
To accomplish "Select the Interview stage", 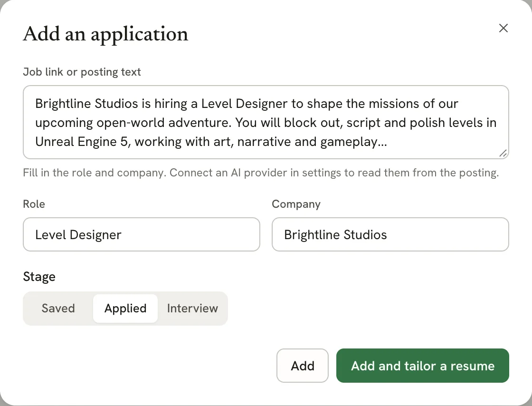I will coord(192,308).
